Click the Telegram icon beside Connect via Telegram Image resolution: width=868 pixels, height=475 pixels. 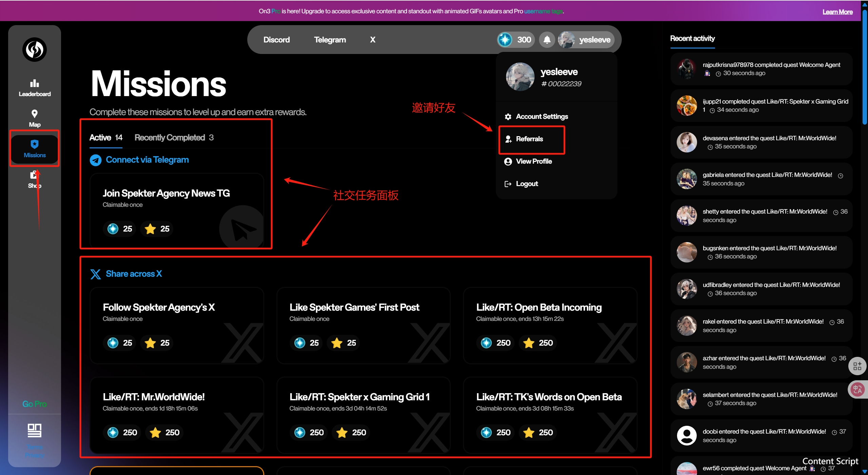pos(96,160)
